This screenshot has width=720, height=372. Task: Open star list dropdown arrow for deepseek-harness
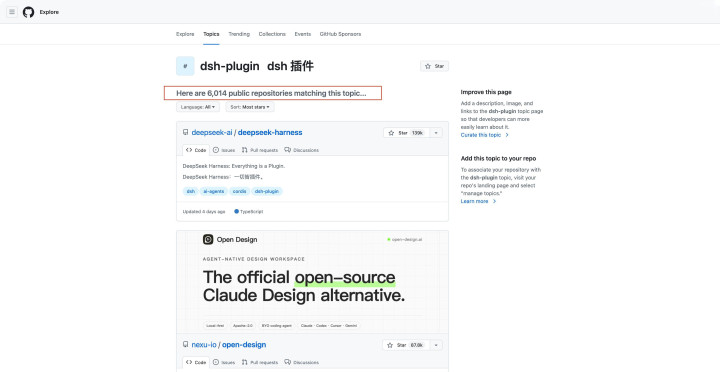point(436,133)
